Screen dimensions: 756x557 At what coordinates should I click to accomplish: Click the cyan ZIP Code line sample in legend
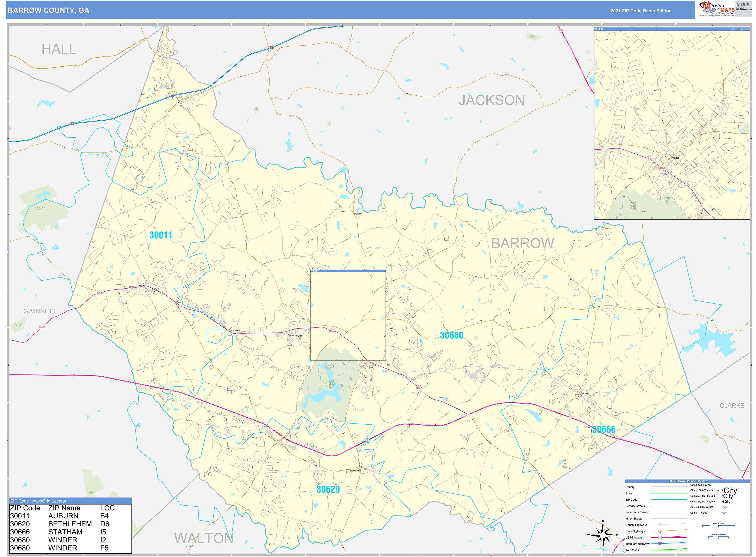[669, 500]
